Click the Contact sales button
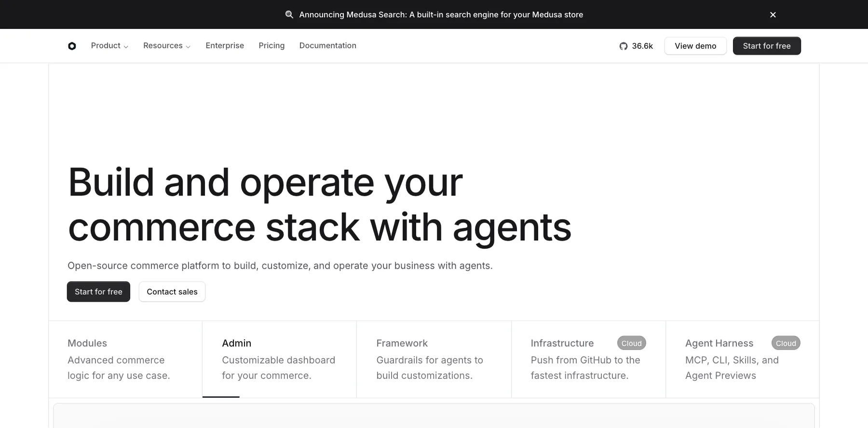 172,291
